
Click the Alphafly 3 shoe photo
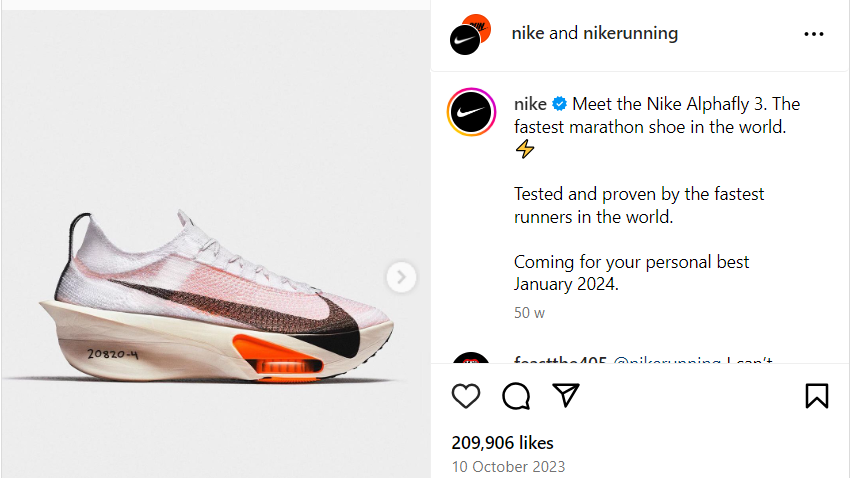[216, 244]
